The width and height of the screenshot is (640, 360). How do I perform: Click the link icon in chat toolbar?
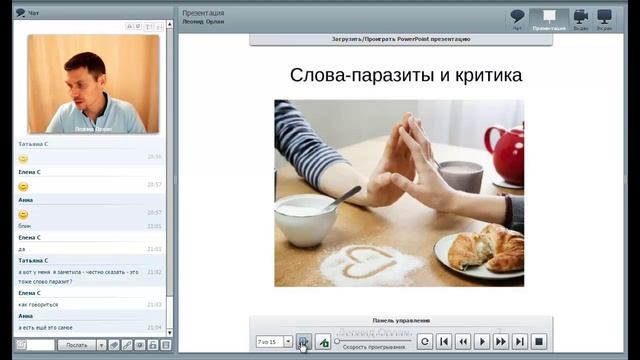tap(127, 345)
